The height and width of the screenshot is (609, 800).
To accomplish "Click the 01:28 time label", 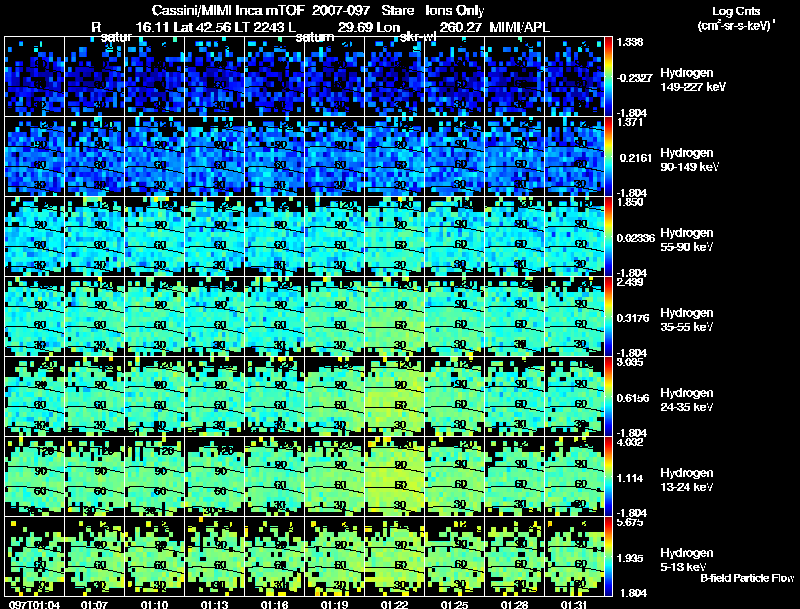I will point(514,604).
